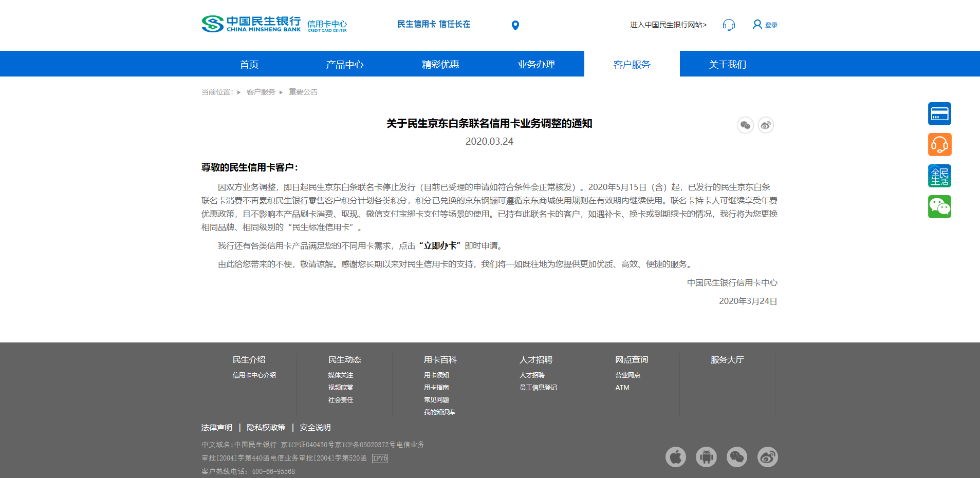Open 社会责任 footer link
Viewport: 980px width, 478px height.
pyautogui.click(x=341, y=399)
